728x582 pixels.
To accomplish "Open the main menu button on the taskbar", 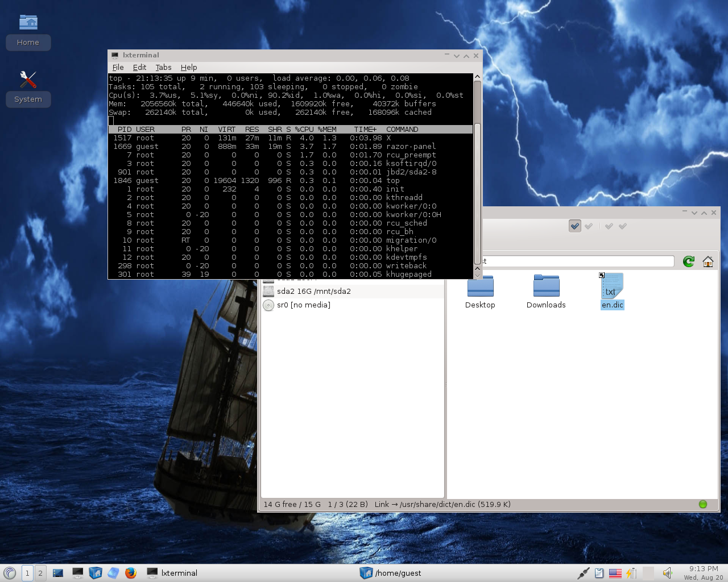I will [x=10, y=573].
